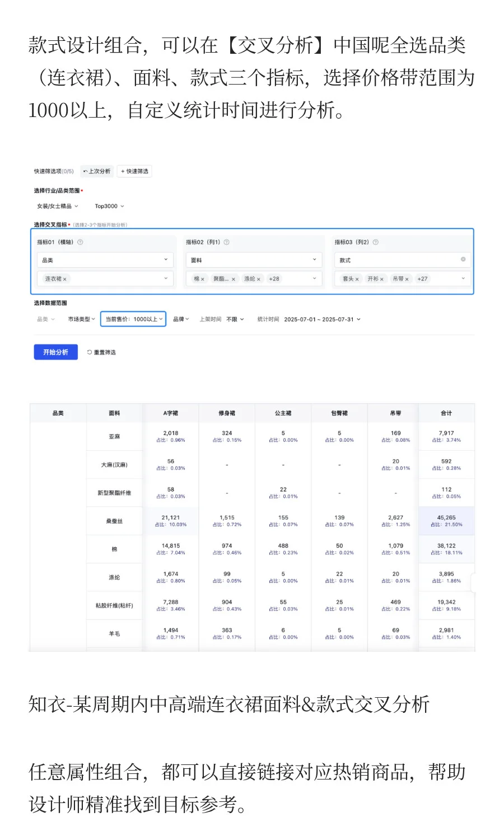Screen dimensions: 504x840
Task: Open the 38,122 棉 total cell
Action: 446,549
